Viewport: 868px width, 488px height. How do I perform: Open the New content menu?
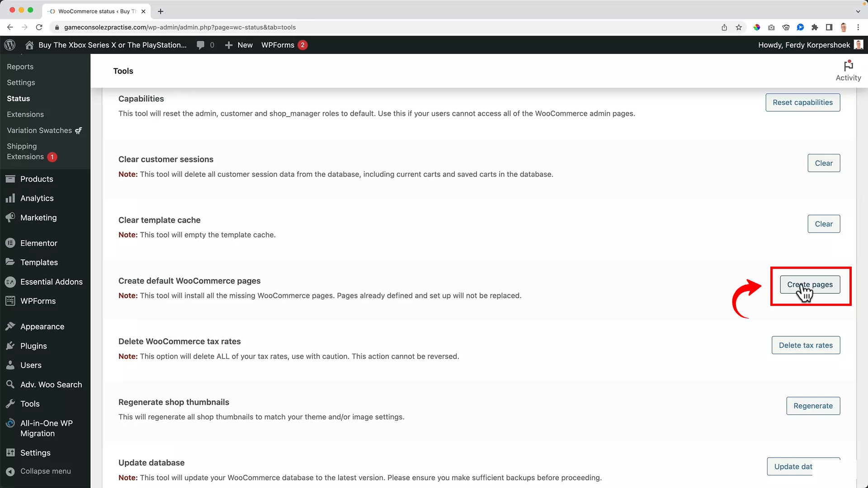click(239, 45)
